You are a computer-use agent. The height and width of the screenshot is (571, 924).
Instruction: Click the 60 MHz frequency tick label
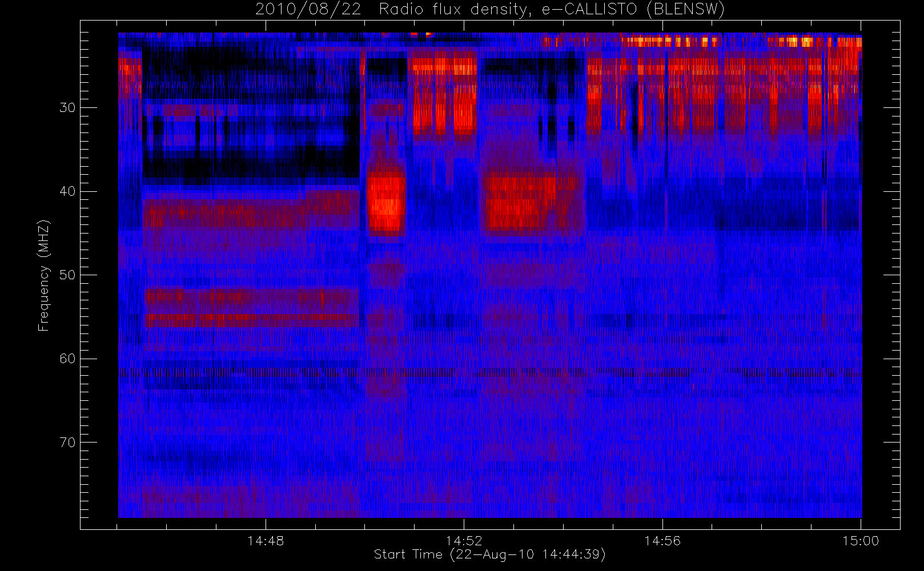click(x=67, y=359)
